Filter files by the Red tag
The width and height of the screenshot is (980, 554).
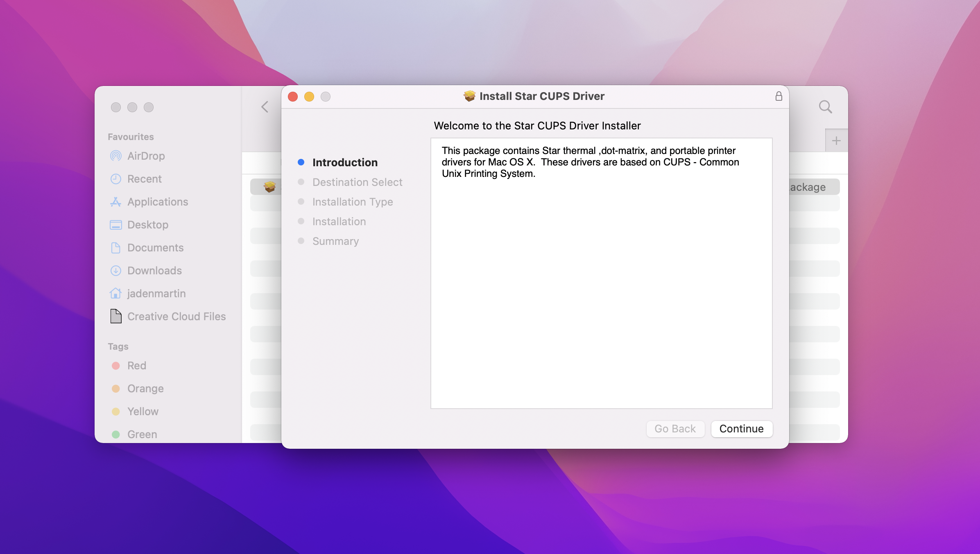136,366
